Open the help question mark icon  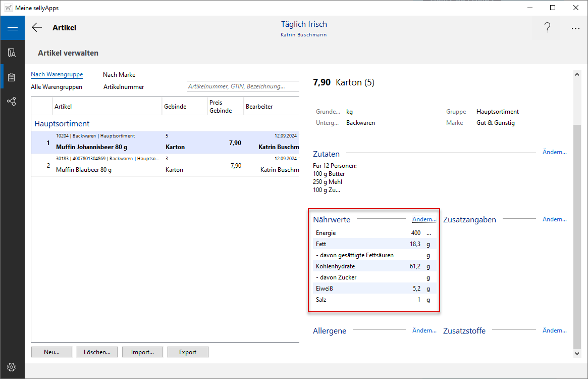pos(547,28)
